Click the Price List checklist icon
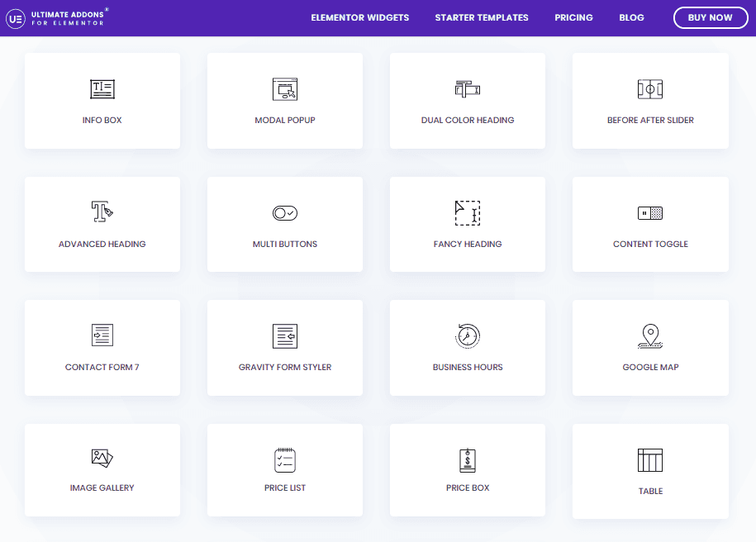This screenshot has height=542, width=756. (285, 460)
